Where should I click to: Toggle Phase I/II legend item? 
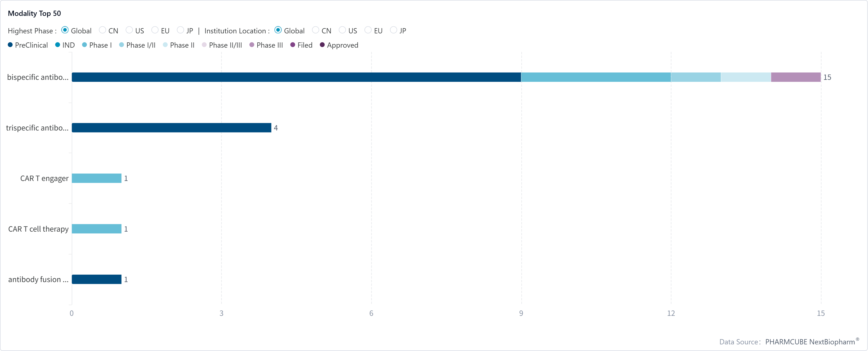pyautogui.click(x=122, y=45)
